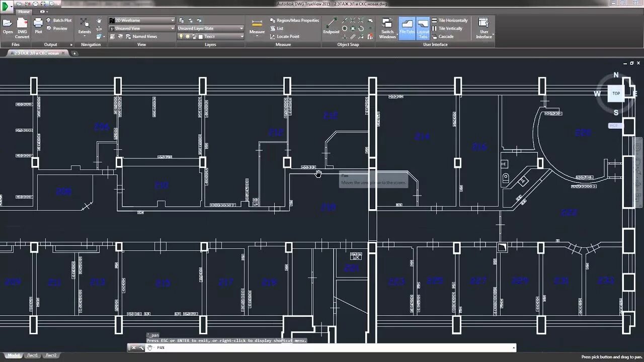Image resolution: width=644 pixels, height=362 pixels.
Task: Start Batch Plot
Action: click(x=59, y=20)
